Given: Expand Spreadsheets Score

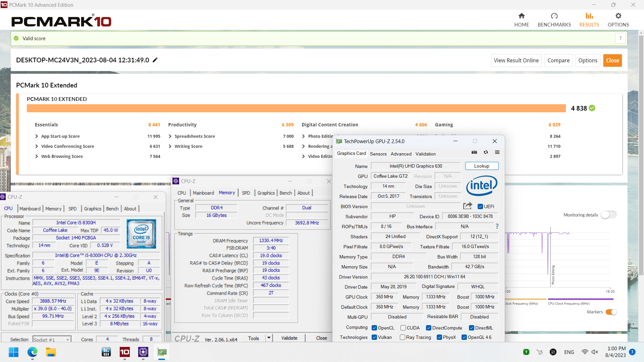Looking at the screenshot, I should point(170,136).
